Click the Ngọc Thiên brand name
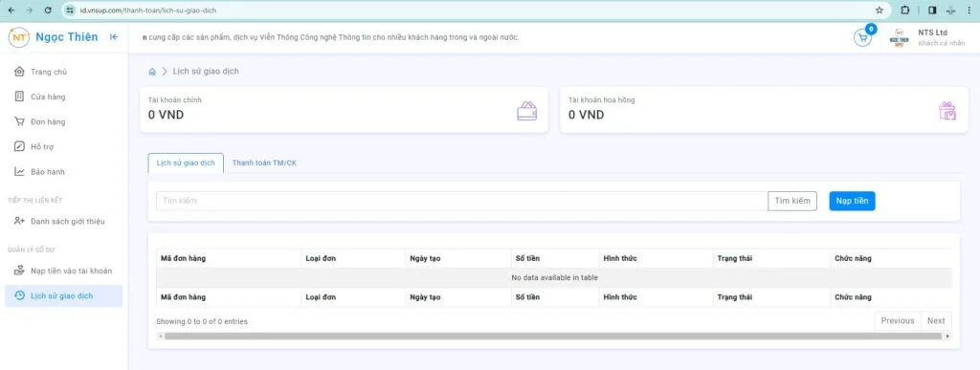980x370 pixels. click(67, 37)
